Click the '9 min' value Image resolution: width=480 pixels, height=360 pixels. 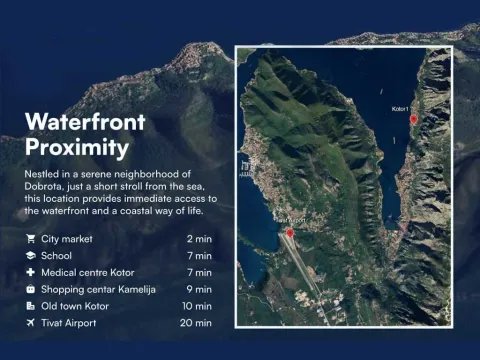tap(199, 289)
